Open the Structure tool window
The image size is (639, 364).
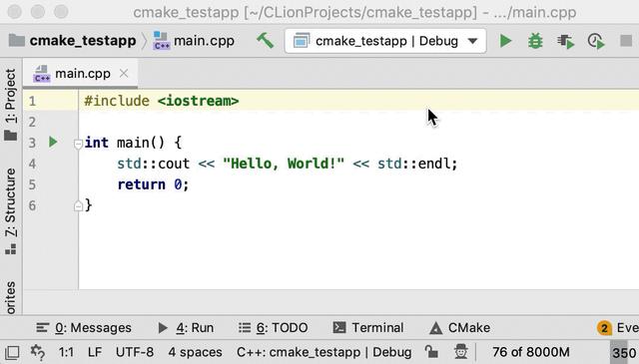(x=11, y=211)
